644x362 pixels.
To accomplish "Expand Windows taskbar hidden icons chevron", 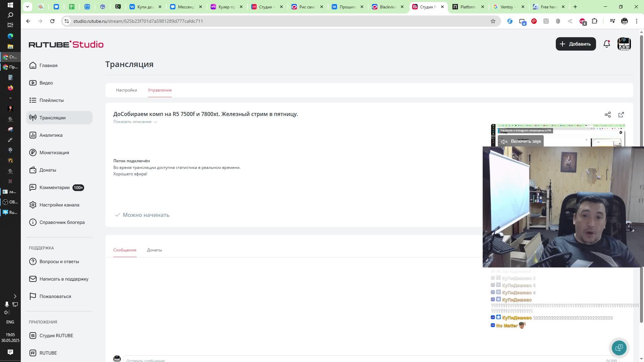I will pos(15,296).
